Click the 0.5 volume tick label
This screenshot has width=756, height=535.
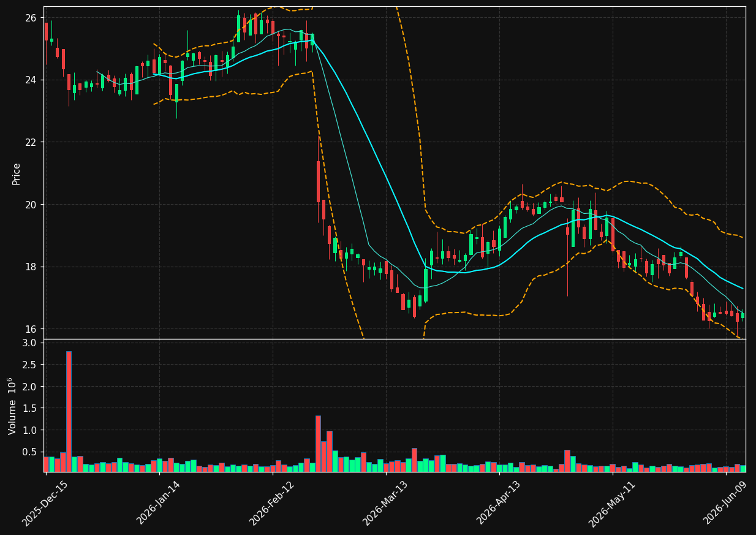(29, 452)
